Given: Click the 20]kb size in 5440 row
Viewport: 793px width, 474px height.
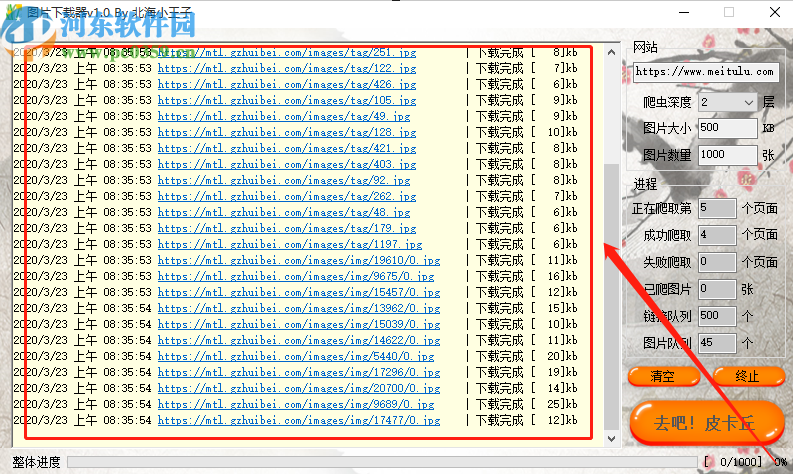Looking at the screenshot, I should click(562, 357).
